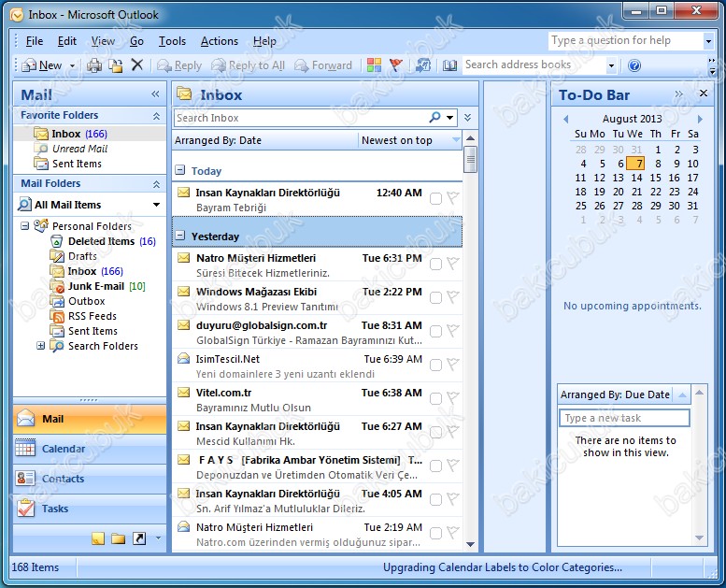Image resolution: width=726 pixels, height=588 pixels.
Task: Toggle category box for Natro 6:31 PM message
Action: tap(435, 264)
